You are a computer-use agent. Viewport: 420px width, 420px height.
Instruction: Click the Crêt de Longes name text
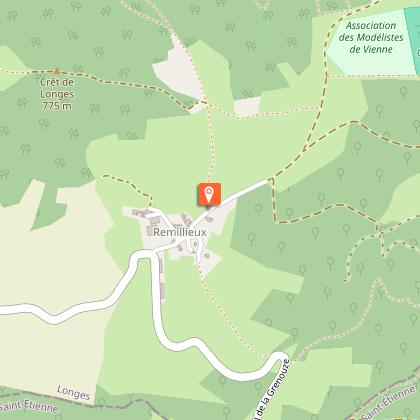pyautogui.click(x=57, y=88)
